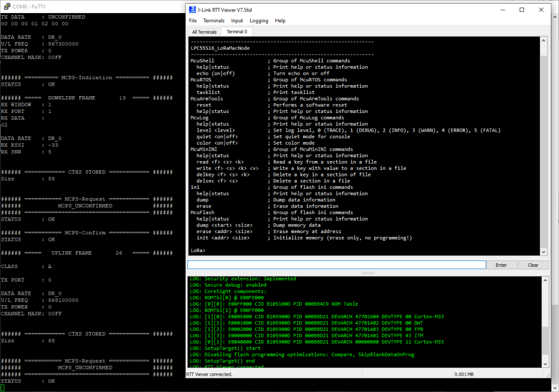Open the Terminals menu
This screenshot has height=392, width=559.
[x=214, y=21]
